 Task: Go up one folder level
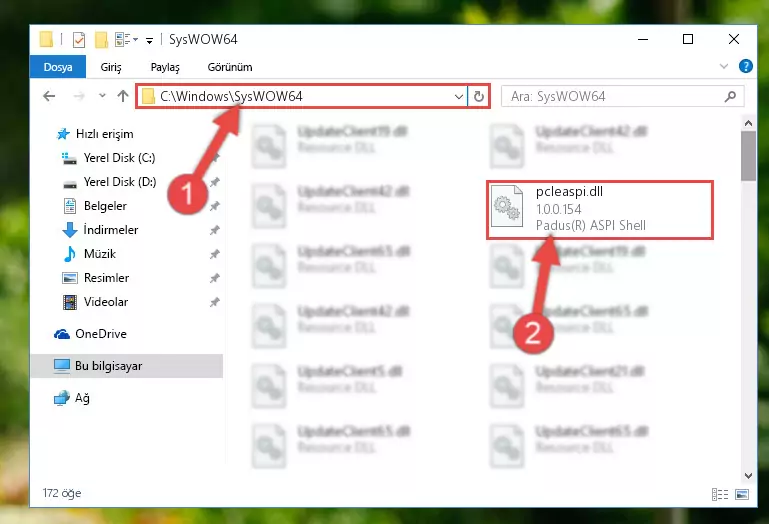pyautogui.click(x=123, y=96)
